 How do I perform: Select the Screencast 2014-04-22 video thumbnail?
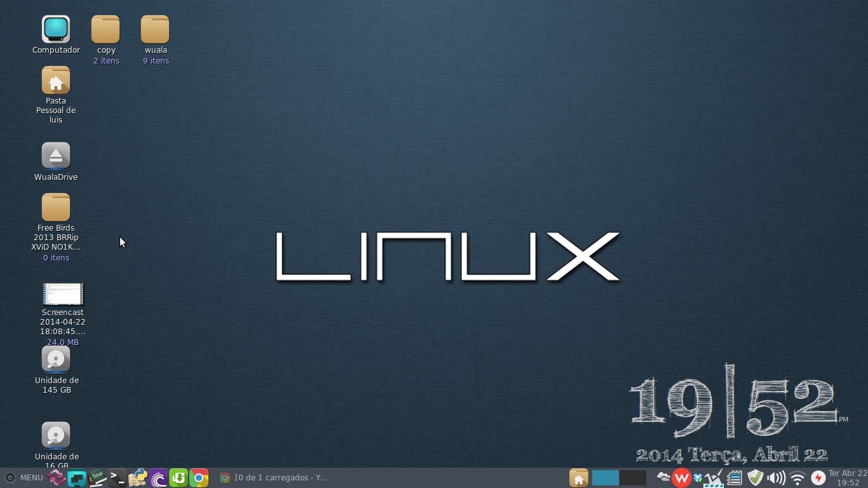coord(63,294)
